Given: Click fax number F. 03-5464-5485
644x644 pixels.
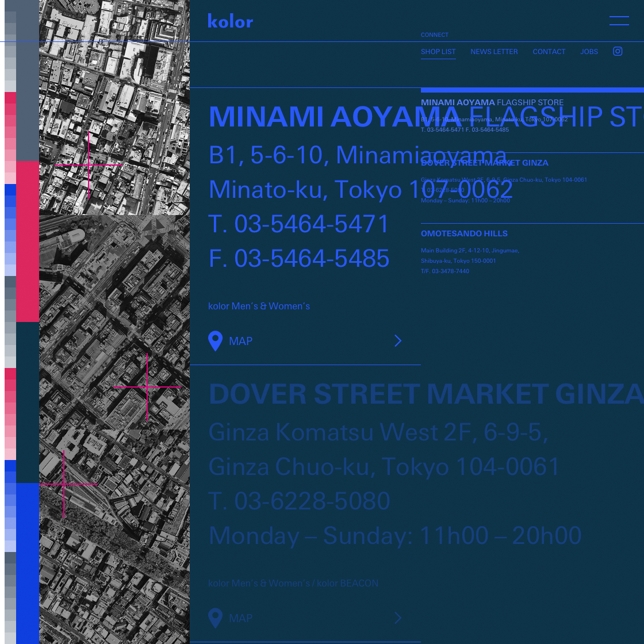Looking at the screenshot, I should (298, 258).
